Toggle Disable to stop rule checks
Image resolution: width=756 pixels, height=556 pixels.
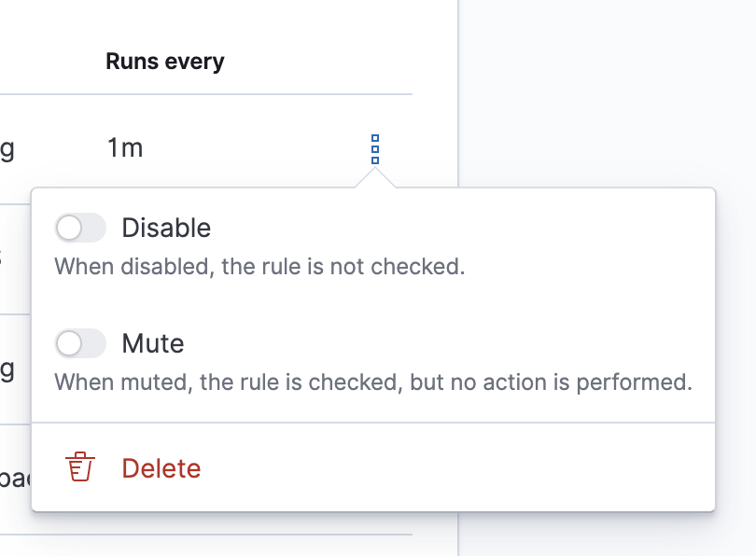(x=80, y=228)
